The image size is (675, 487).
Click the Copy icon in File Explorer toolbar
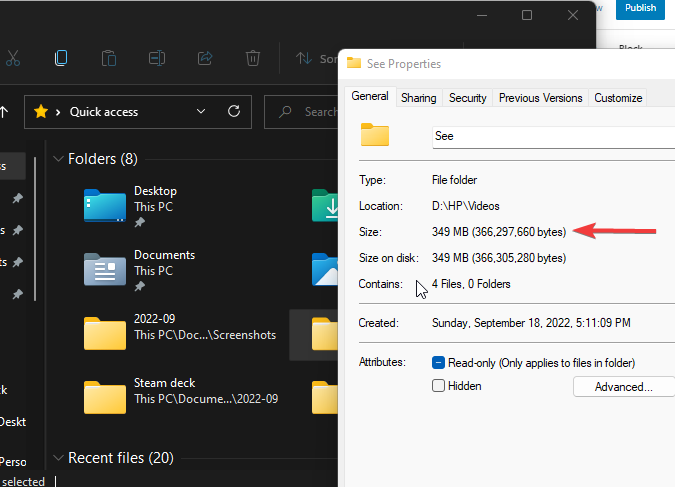(61, 58)
